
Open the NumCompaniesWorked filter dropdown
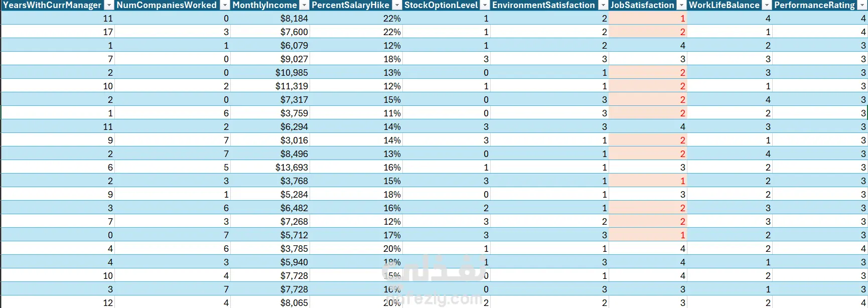(225, 5)
